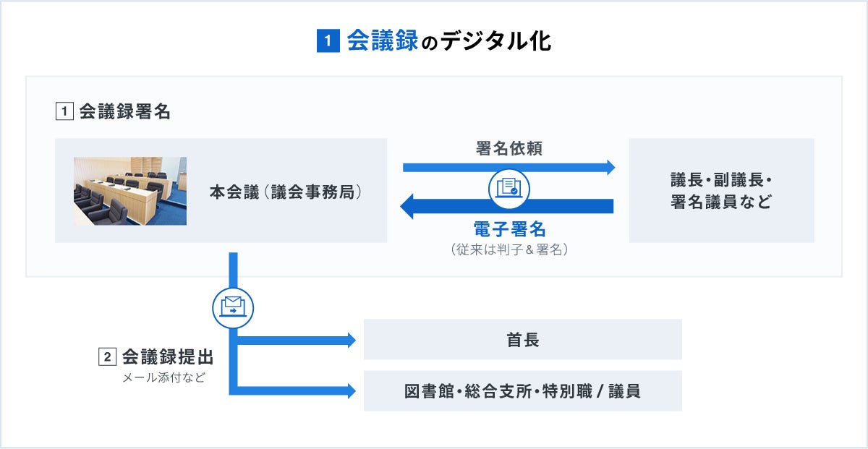Viewport: 868px width, 449px height.
Task: Click the blue 電子署名 text
Action: [509, 230]
